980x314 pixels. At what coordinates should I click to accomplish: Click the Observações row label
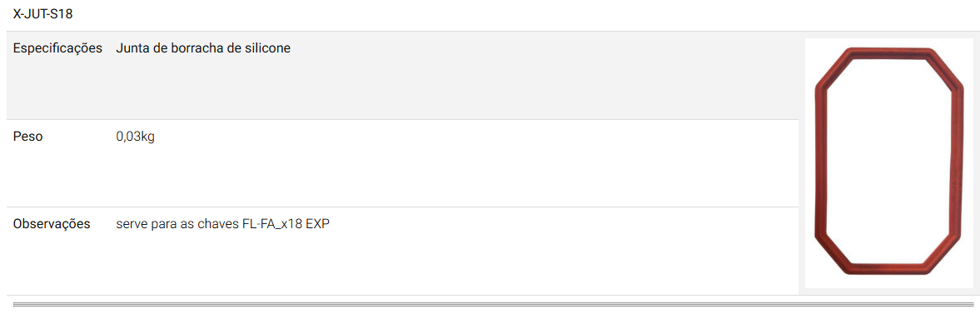click(52, 224)
